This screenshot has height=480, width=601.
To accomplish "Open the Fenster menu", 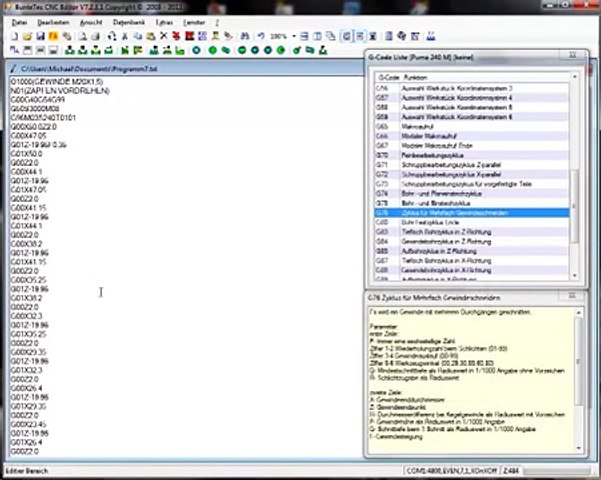I will click(194, 23).
